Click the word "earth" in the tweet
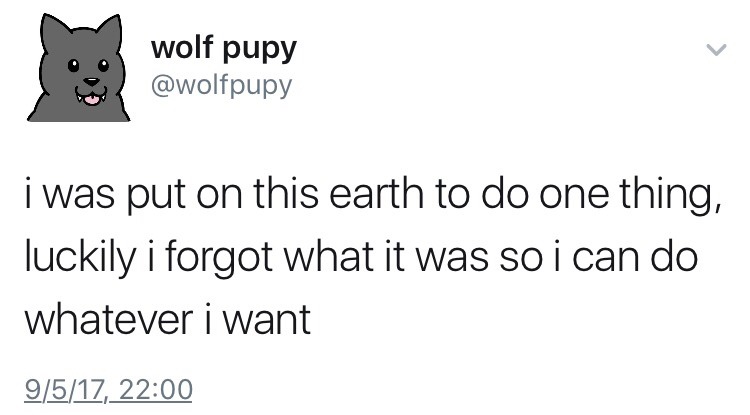 [377, 193]
